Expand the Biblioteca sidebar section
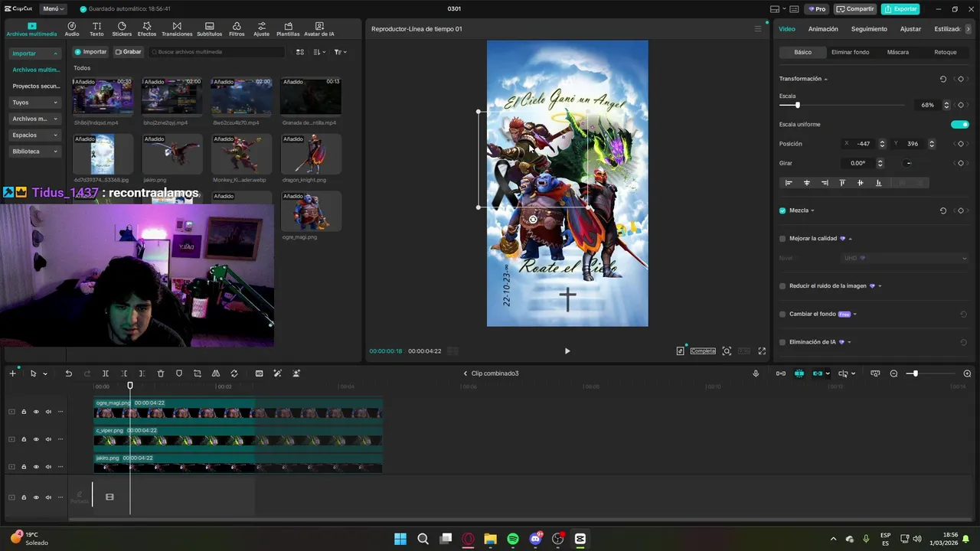980x551 pixels. [35, 152]
